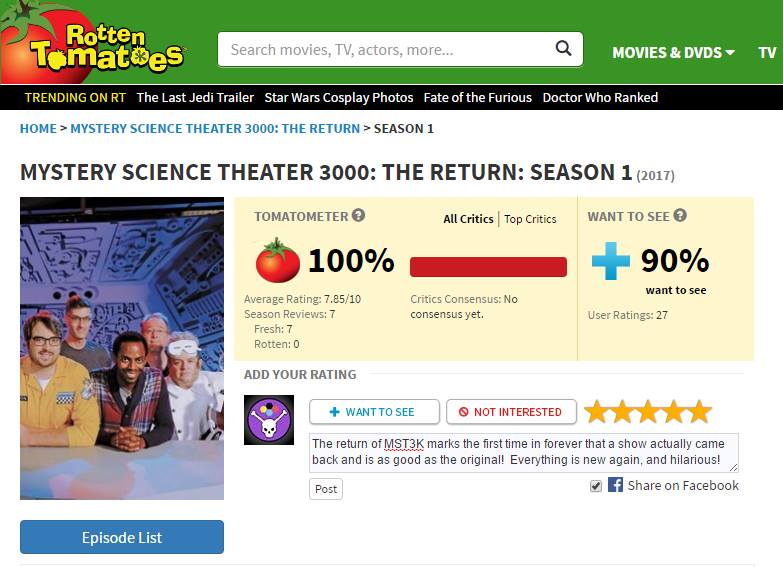Open the TV menu in header
The width and height of the screenshot is (783, 567).
(767, 52)
